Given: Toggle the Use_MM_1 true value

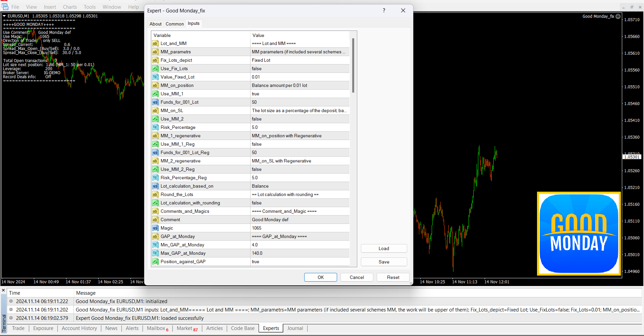Looking at the screenshot, I should (300, 94).
